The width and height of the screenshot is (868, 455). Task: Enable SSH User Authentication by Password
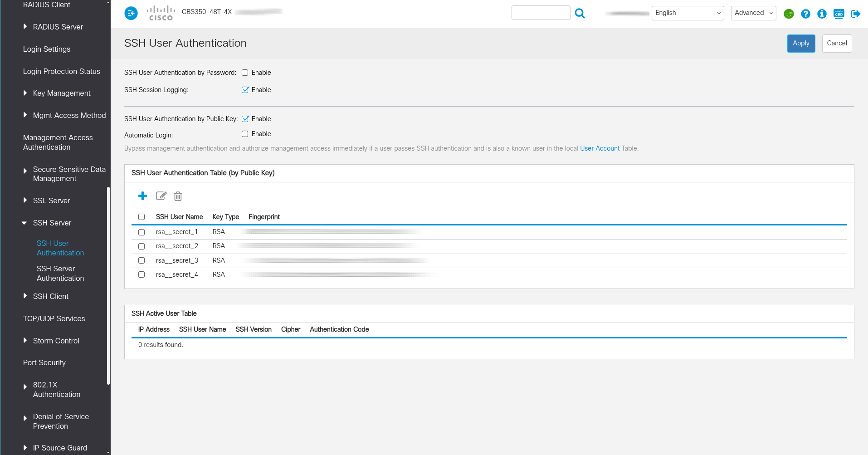[x=245, y=73]
